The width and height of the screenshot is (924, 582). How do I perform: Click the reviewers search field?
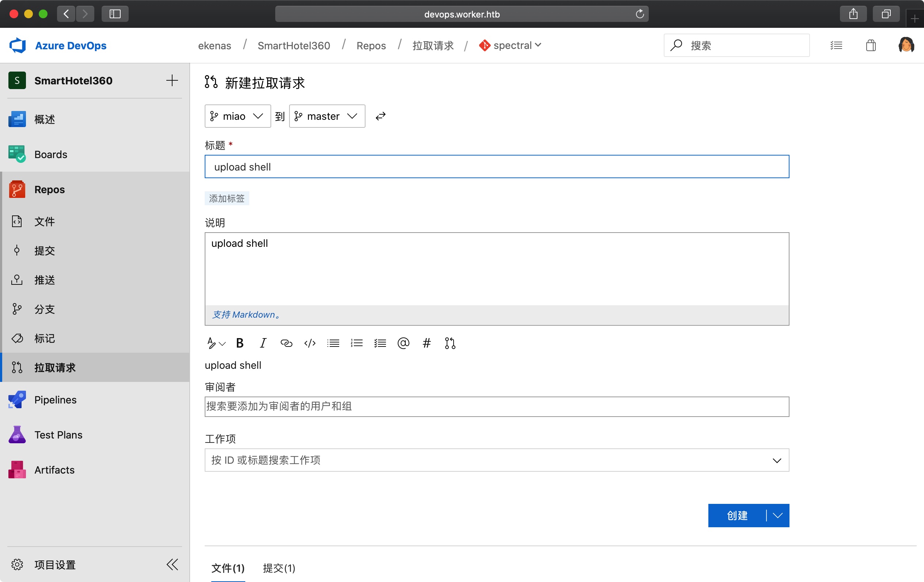(496, 406)
